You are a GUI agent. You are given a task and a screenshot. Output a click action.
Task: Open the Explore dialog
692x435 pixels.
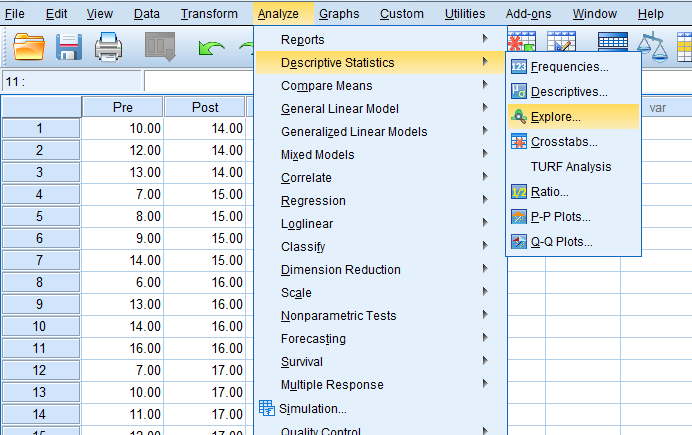(x=555, y=117)
